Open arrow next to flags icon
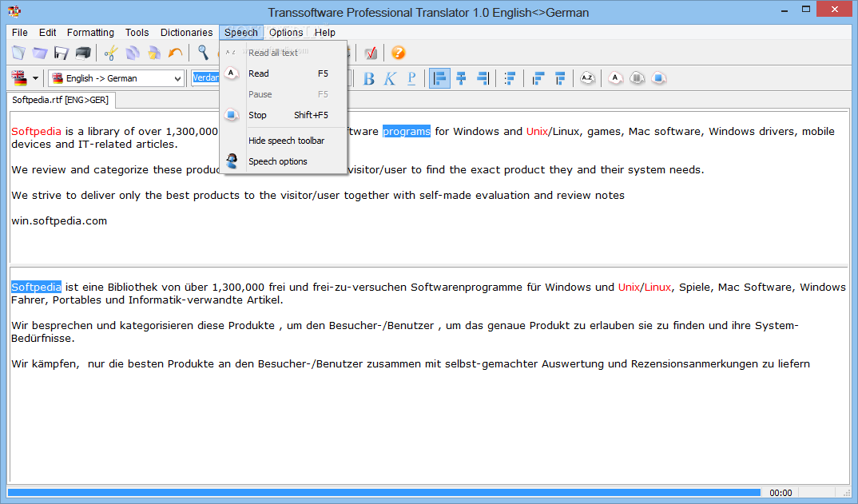Screen dimensions: 858x504 click(x=36, y=78)
